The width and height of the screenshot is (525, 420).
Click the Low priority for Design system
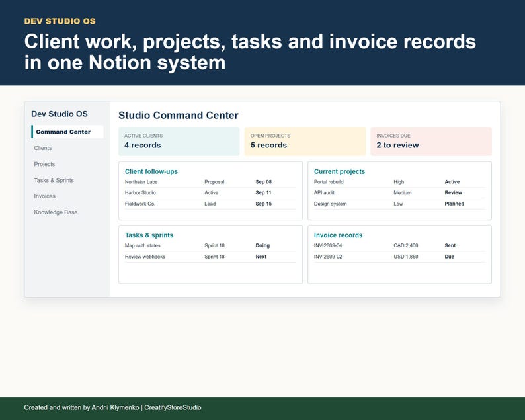coord(398,204)
